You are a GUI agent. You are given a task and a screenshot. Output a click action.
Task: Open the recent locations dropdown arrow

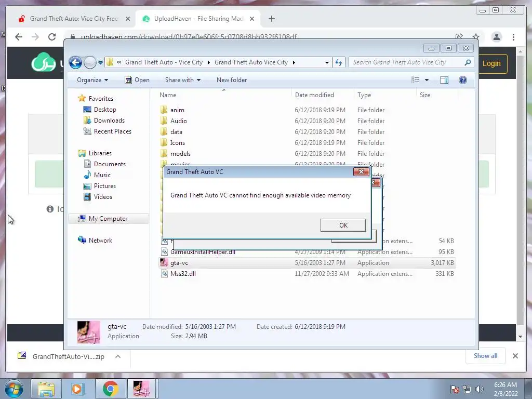pyautogui.click(x=100, y=62)
